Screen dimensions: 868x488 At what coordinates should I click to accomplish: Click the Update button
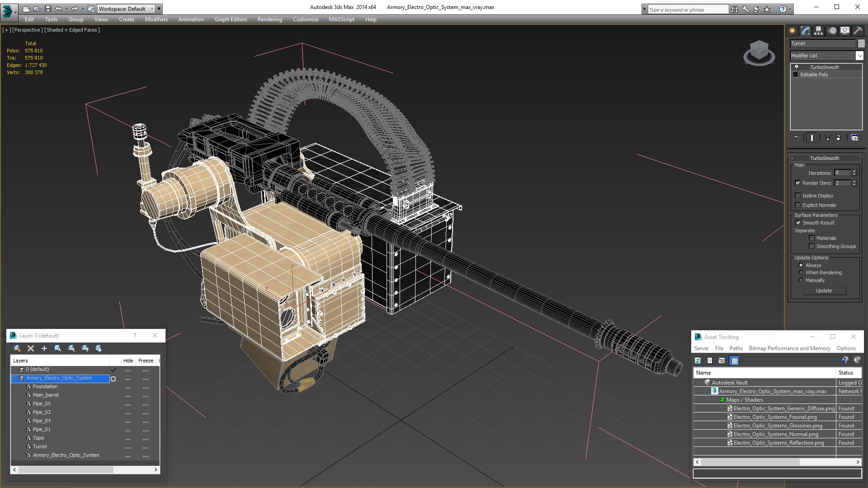tap(824, 291)
